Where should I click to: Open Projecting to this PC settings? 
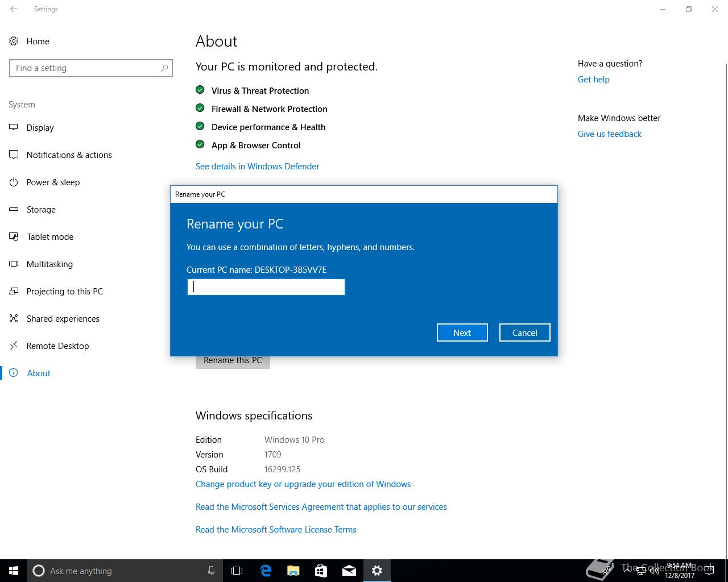coord(64,292)
